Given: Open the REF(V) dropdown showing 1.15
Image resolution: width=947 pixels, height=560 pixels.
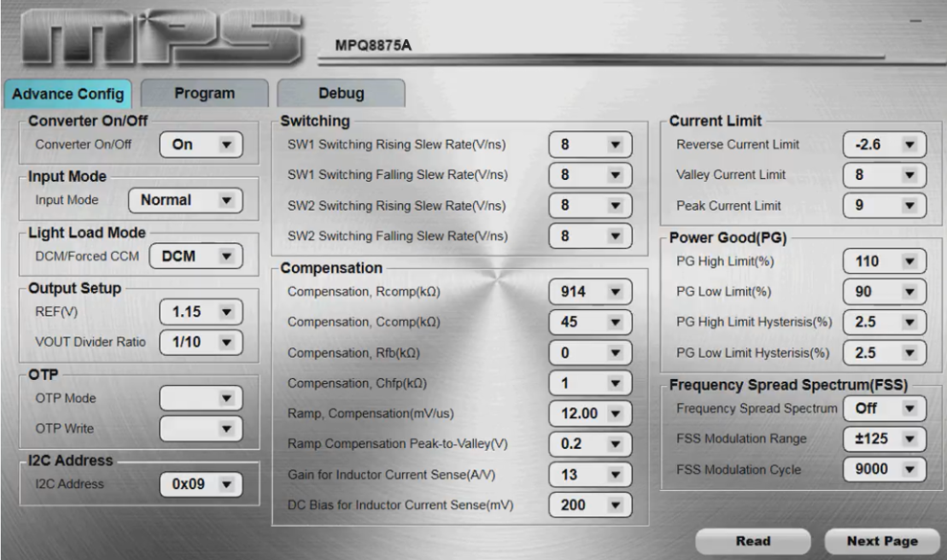Looking at the screenshot, I should click(201, 312).
